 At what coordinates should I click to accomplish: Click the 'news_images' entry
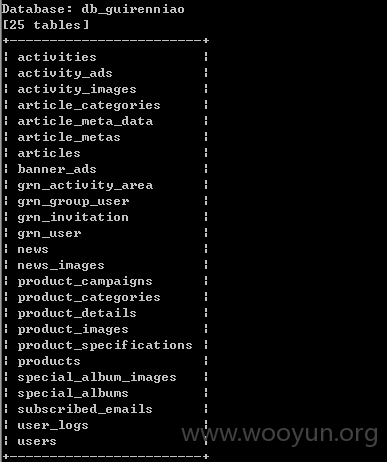click(x=61, y=265)
